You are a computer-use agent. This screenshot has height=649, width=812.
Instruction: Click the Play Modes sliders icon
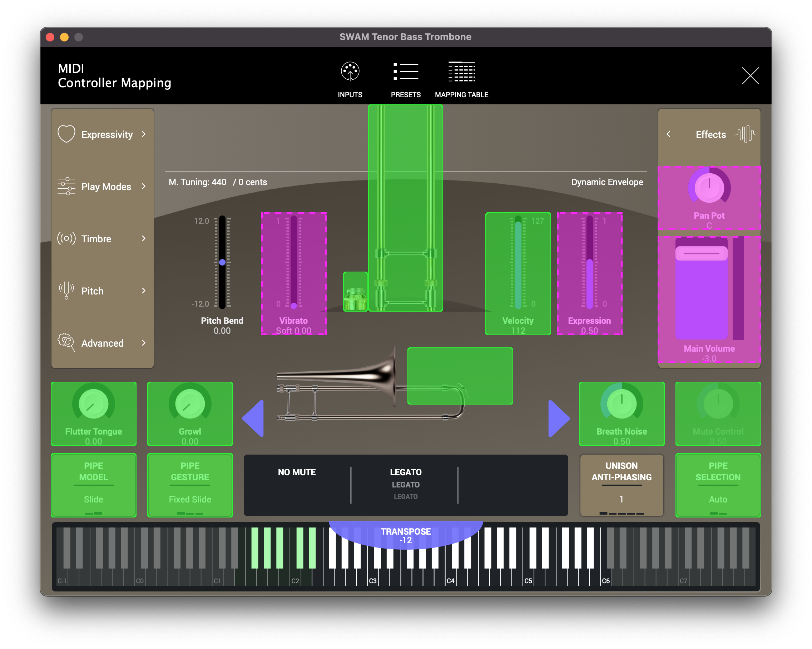[66, 186]
